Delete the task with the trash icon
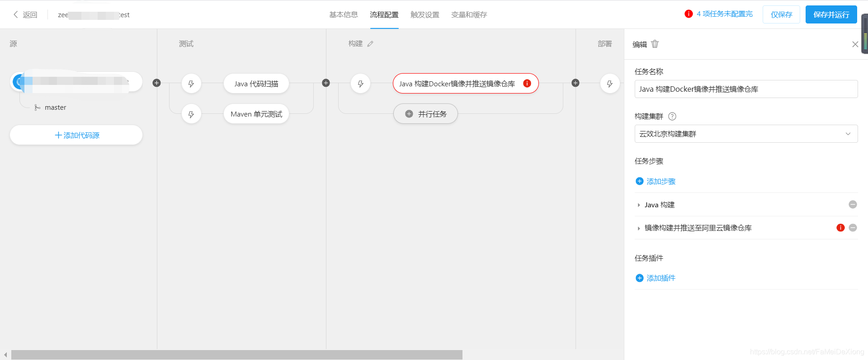The image size is (868, 360). [x=655, y=44]
